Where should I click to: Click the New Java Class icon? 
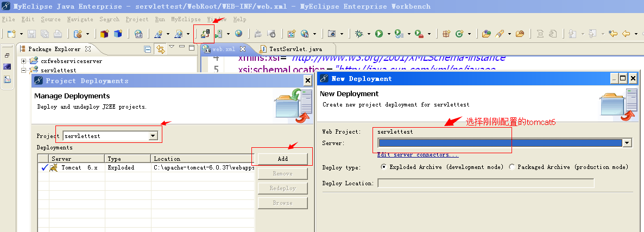(x=459, y=34)
